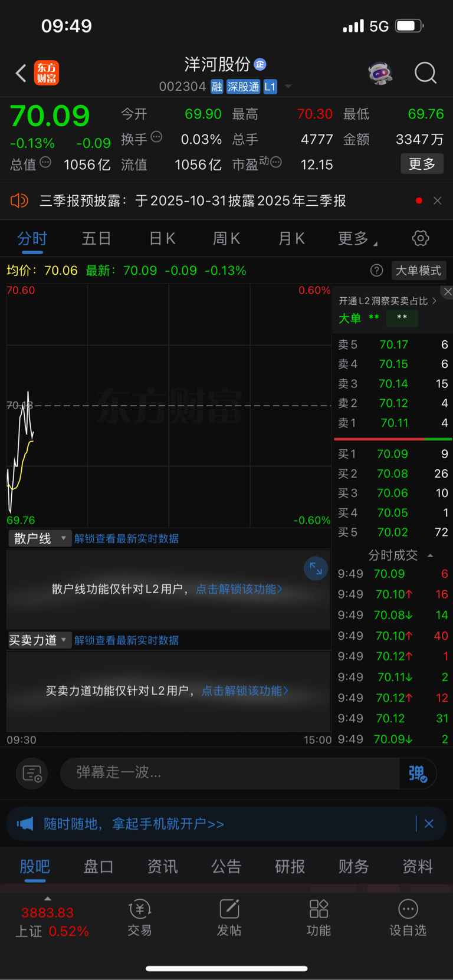Open 解锁查看最新实时数据 beside 散户线
453x980 pixels.
126,539
